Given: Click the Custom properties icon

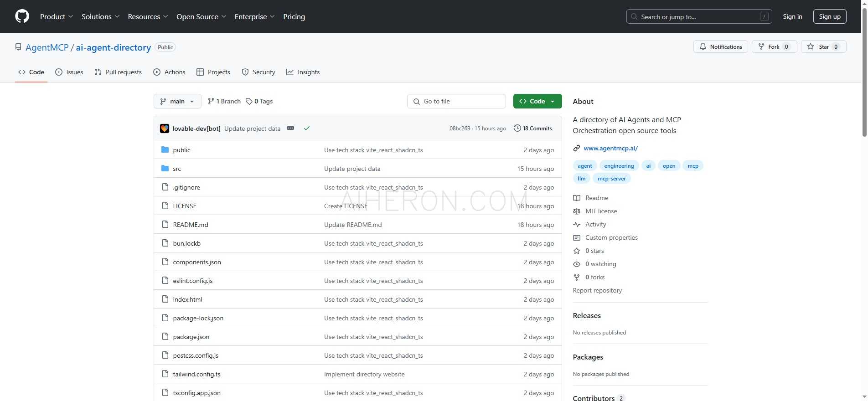Looking at the screenshot, I should [577, 237].
